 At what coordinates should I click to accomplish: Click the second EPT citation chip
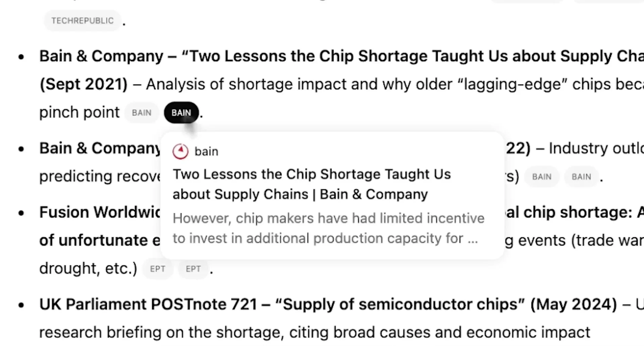point(193,269)
